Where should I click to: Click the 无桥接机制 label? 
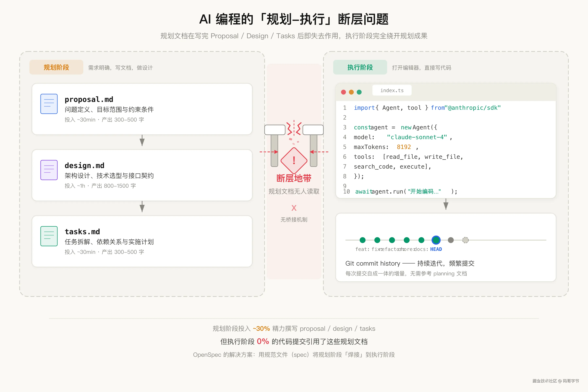click(294, 220)
